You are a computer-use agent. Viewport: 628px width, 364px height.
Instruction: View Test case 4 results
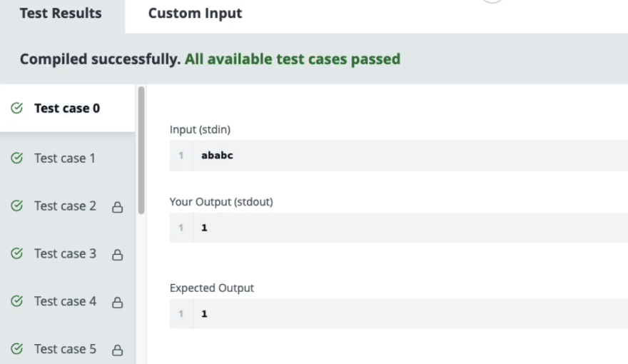68,301
